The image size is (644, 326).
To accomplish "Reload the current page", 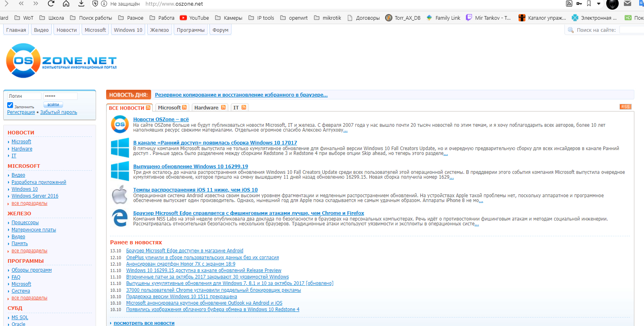I will tap(51, 4).
